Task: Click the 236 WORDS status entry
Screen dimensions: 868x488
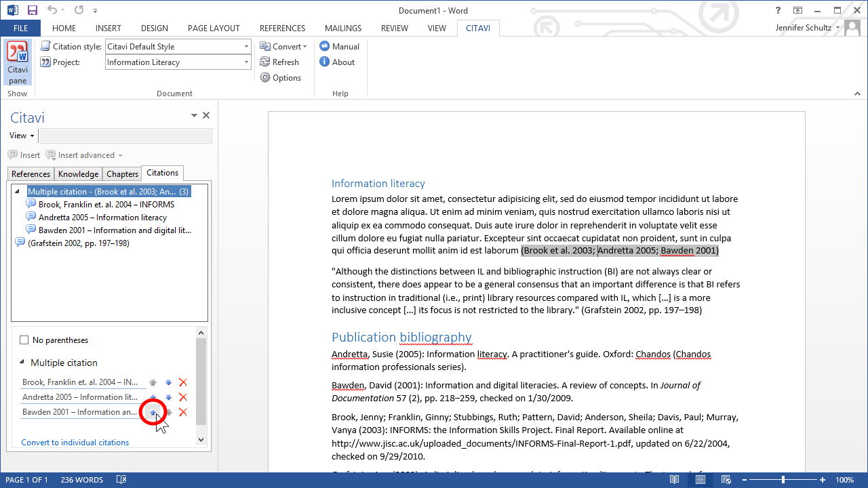Action: click(x=82, y=480)
